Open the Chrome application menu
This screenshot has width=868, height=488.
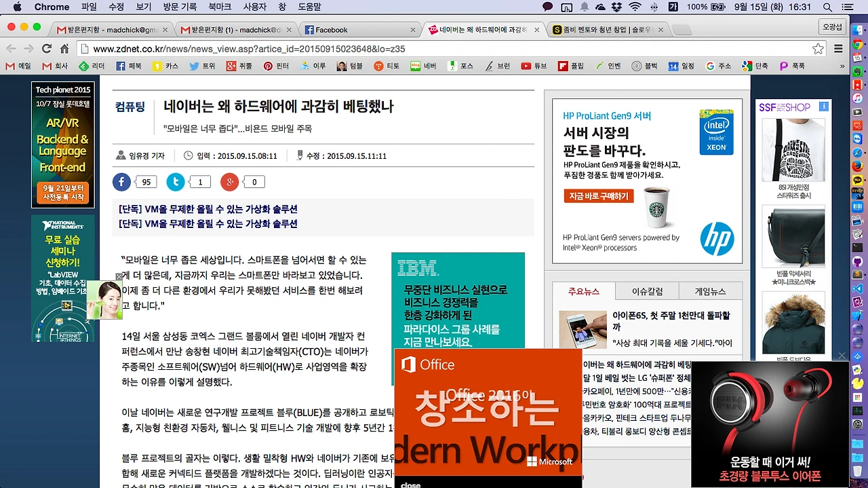click(52, 7)
